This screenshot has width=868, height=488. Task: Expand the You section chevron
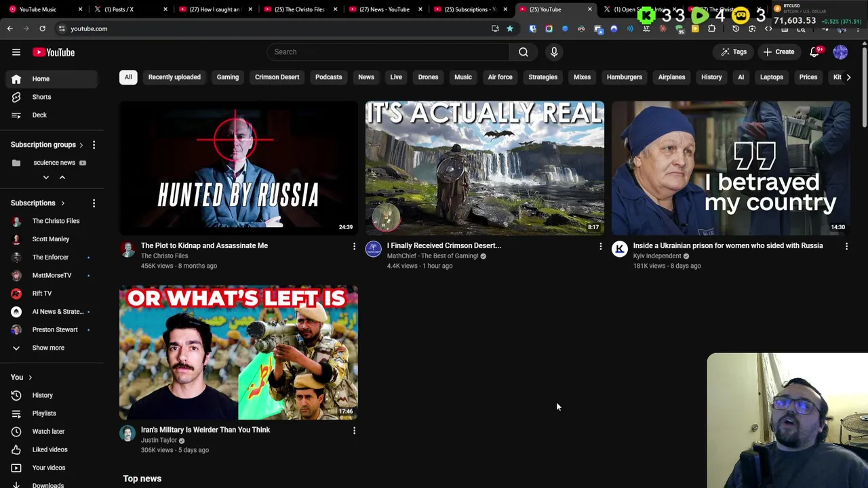[x=30, y=378]
